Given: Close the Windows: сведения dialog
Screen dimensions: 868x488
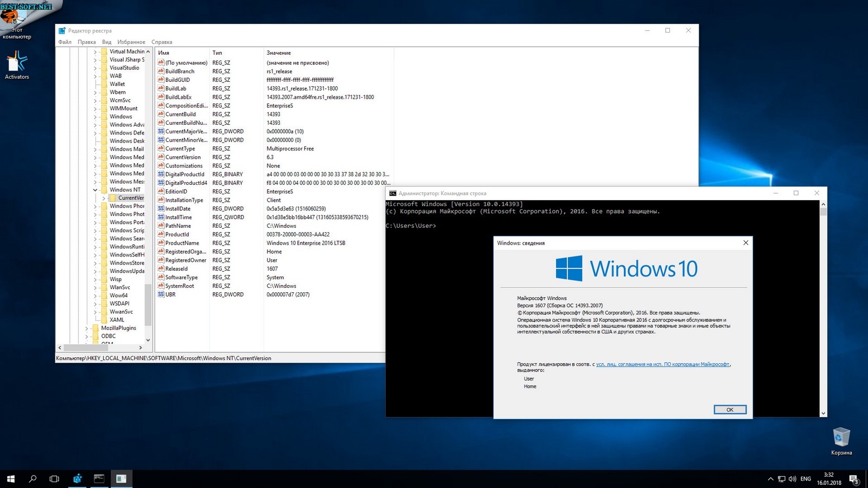Looking at the screenshot, I should click(745, 243).
